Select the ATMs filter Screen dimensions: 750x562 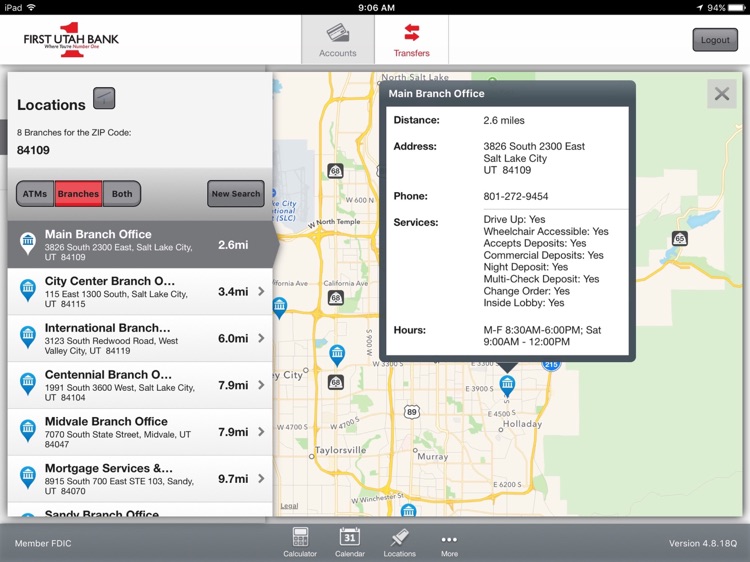[x=35, y=194]
